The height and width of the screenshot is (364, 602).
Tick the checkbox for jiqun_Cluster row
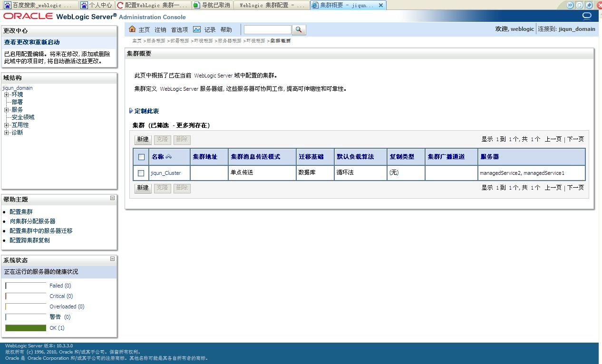tap(141, 173)
